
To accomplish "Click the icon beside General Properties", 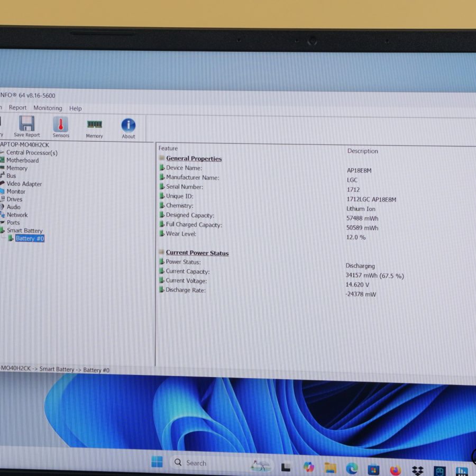I will click(x=162, y=158).
